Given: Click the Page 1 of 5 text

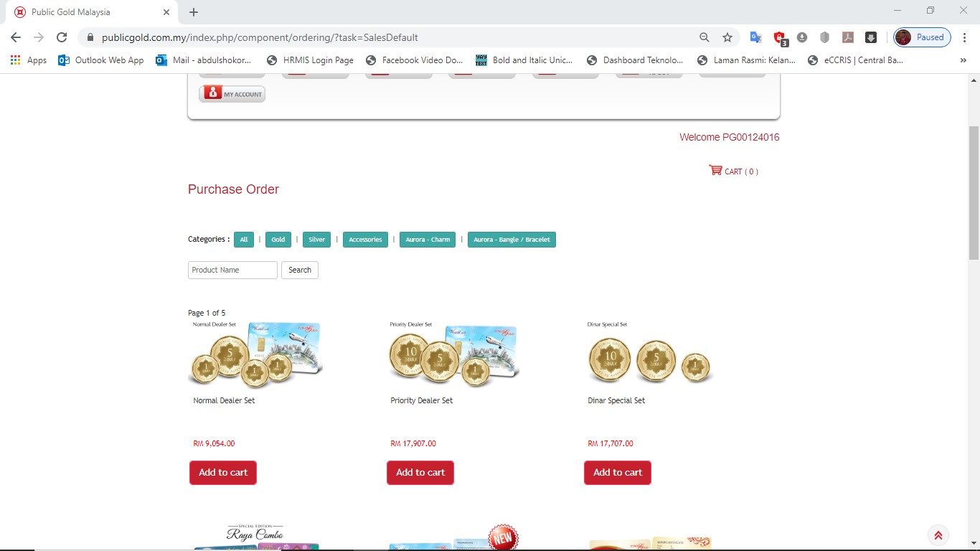Looking at the screenshot, I should pyautogui.click(x=207, y=313).
